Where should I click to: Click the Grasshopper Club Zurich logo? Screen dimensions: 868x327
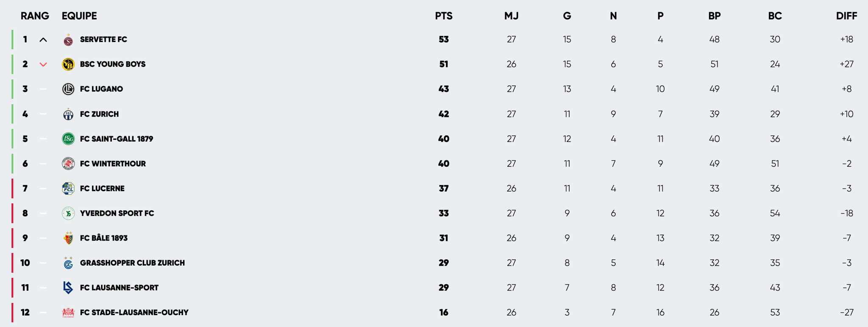68,263
